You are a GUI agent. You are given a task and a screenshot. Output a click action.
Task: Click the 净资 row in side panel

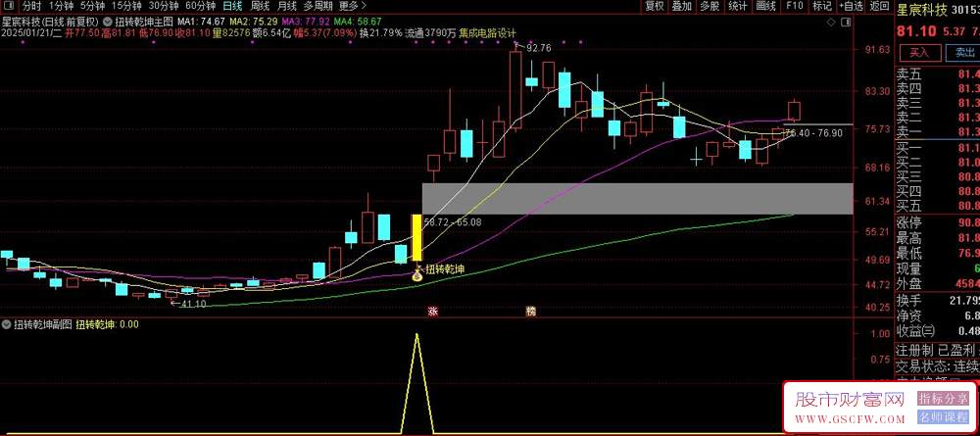pos(938,315)
